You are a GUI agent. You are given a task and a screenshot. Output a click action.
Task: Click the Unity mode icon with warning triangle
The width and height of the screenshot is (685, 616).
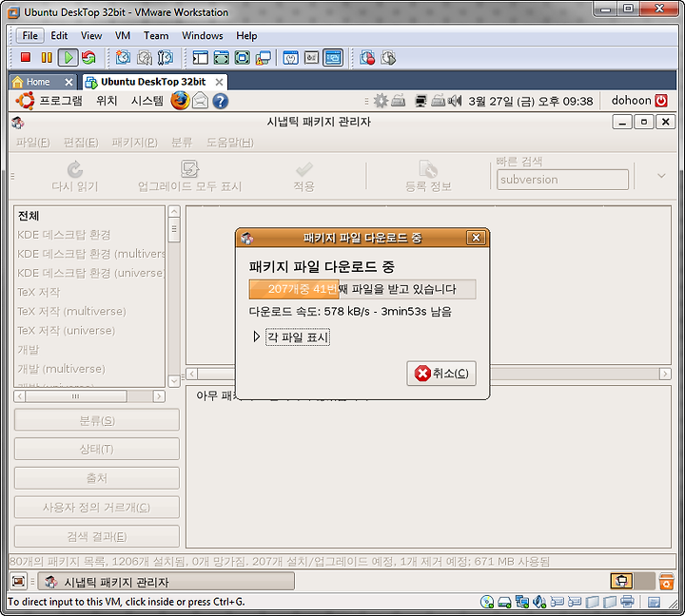pyautogui.click(x=263, y=58)
